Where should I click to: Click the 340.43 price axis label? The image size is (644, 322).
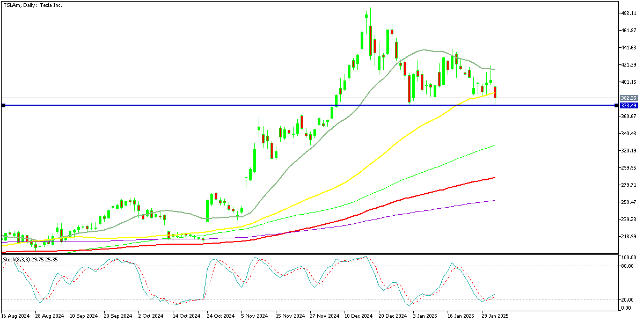point(628,133)
